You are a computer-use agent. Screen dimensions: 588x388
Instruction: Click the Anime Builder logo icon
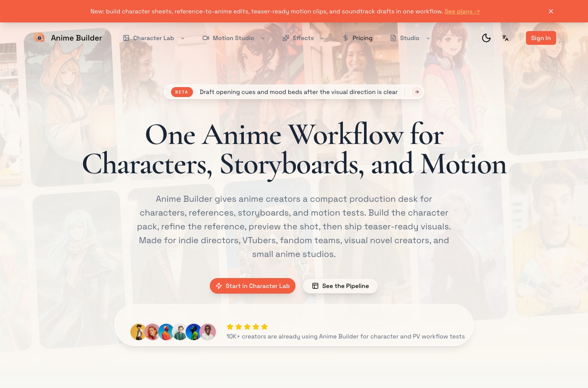(x=39, y=38)
